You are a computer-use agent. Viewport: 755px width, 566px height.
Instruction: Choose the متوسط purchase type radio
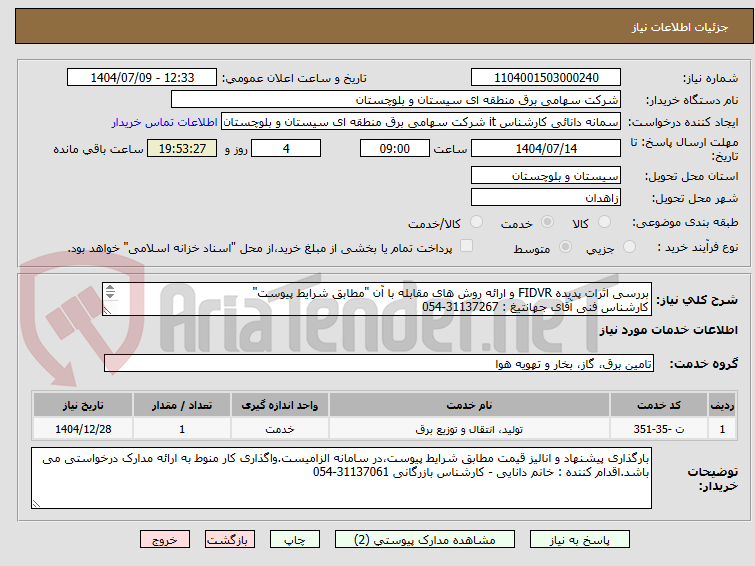click(565, 247)
